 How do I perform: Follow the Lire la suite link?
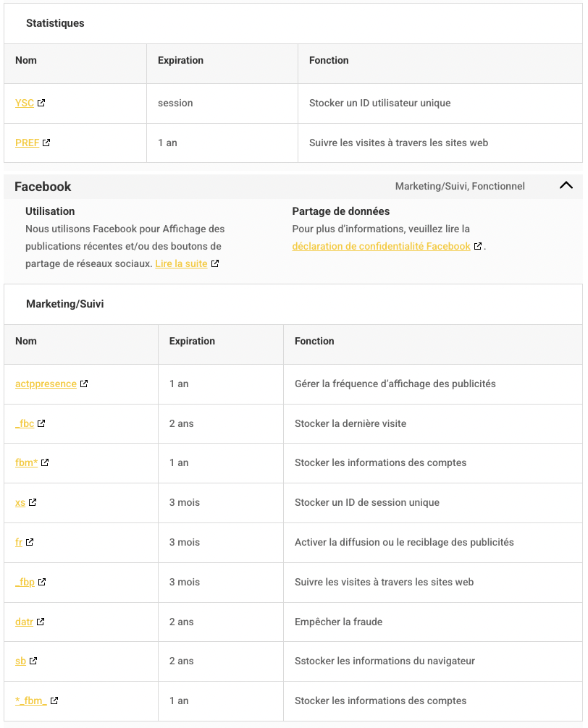(181, 264)
